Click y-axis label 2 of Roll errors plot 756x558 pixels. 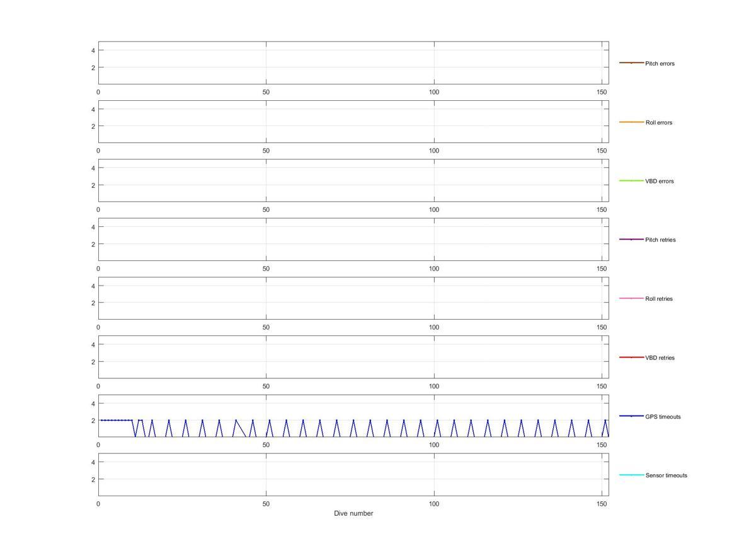pos(93,126)
